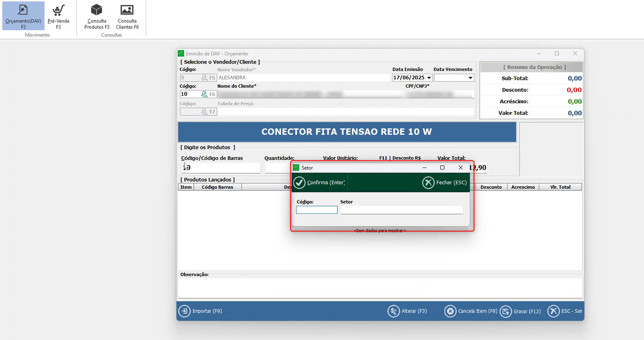Click Alterar (F3) button

pos(407,311)
